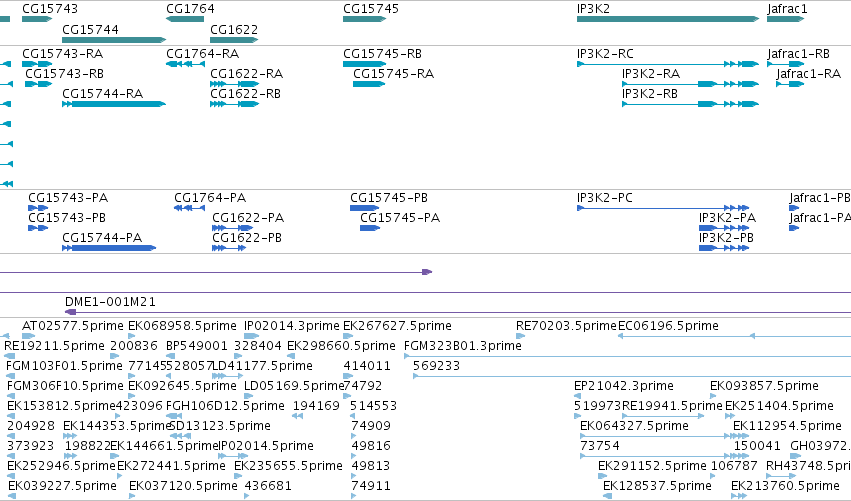Select EST label EK064327.5prime

click(x=634, y=426)
